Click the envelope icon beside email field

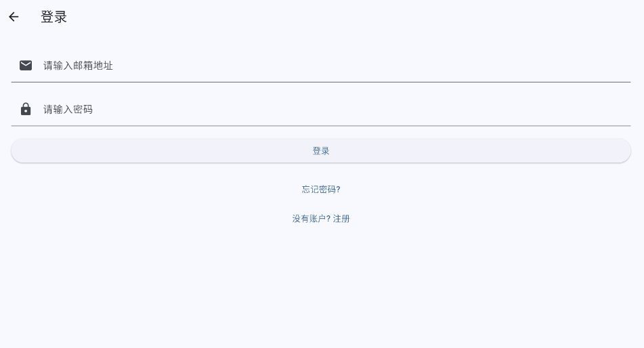(26, 65)
